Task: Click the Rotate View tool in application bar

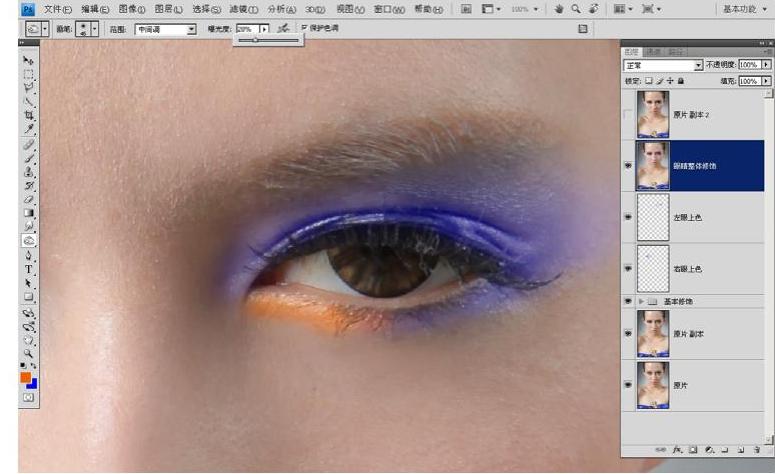Action: pyautogui.click(x=594, y=9)
